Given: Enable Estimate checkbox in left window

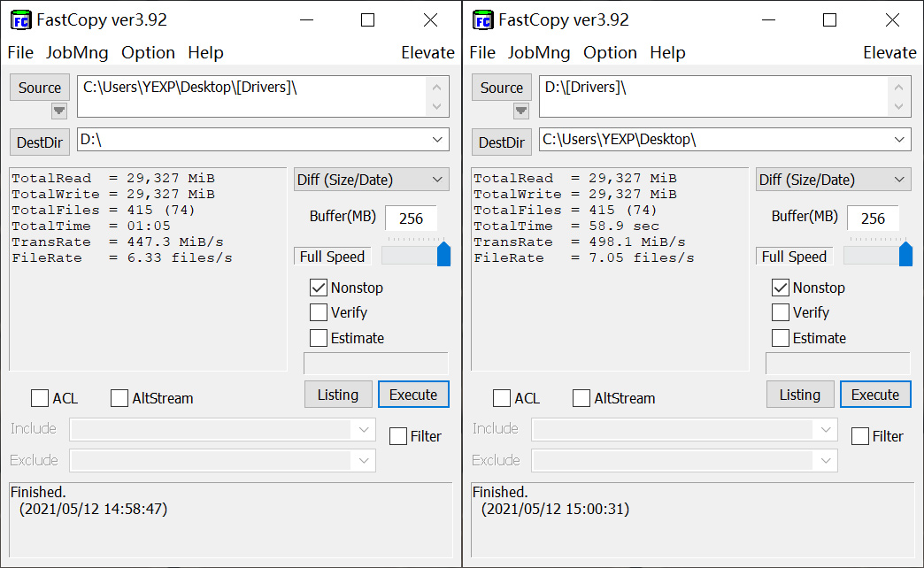Looking at the screenshot, I should [319, 338].
